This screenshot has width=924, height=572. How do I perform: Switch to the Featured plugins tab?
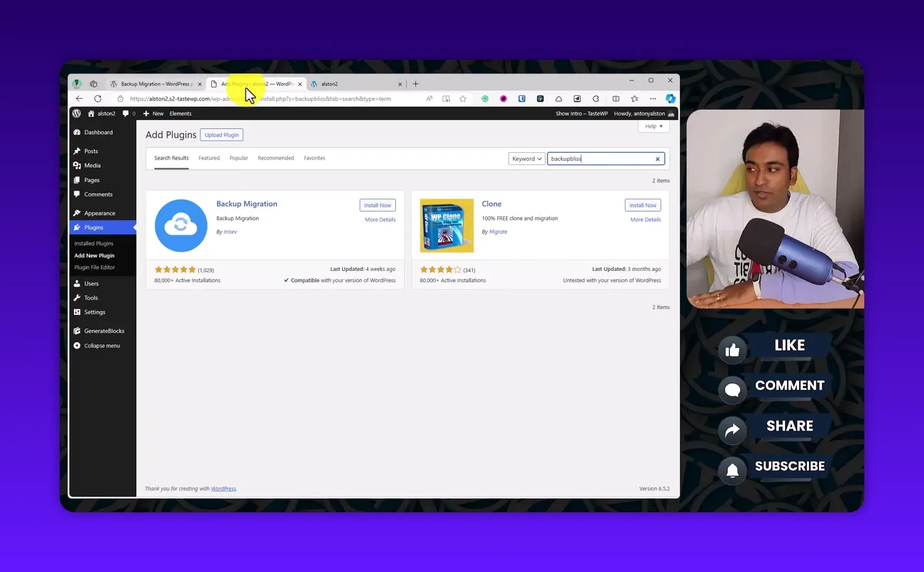[x=209, y=158]
